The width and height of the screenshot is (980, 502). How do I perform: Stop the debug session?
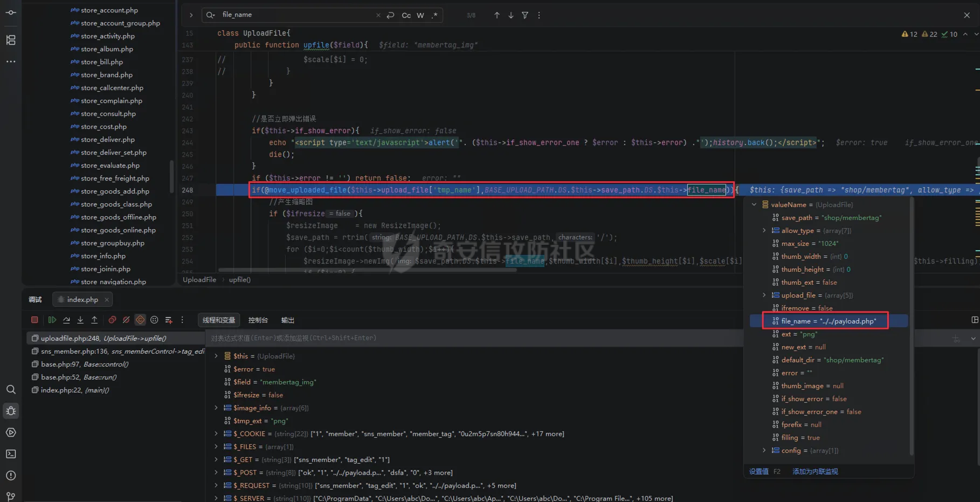click(34, 320)
